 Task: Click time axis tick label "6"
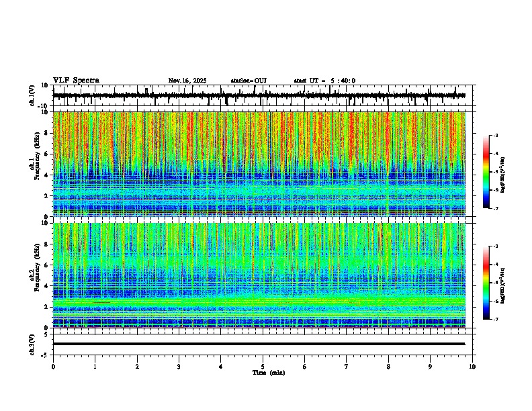(305, 367)
